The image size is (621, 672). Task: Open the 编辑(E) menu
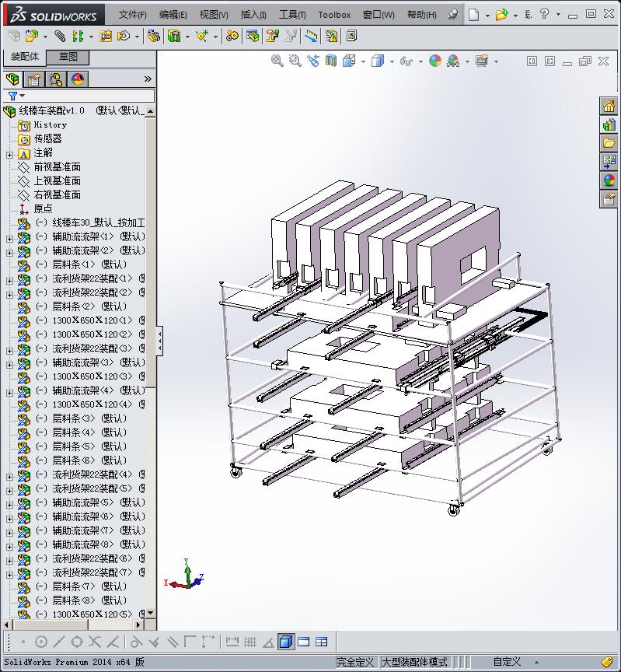point(173,15)
